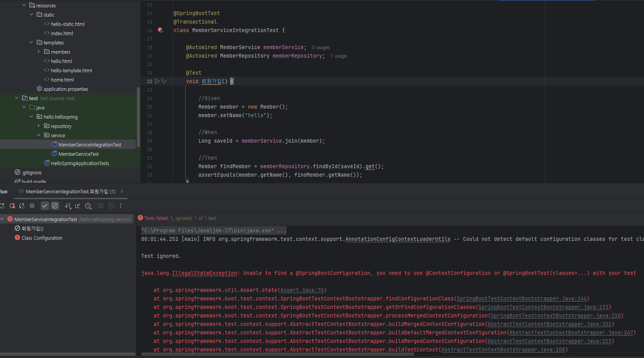Click the '3 usages' inlay hint
Image resolution: width=644 pixels, height=358 pixels.
point(321,48)
